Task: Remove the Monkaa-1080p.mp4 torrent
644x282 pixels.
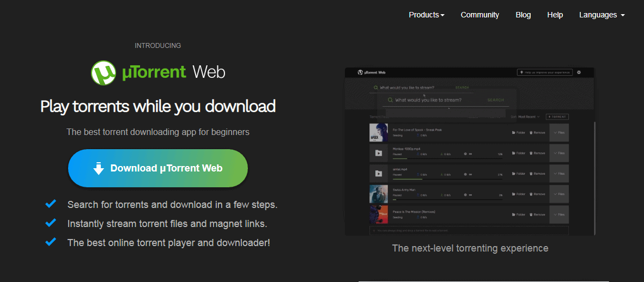Action: 537,153
